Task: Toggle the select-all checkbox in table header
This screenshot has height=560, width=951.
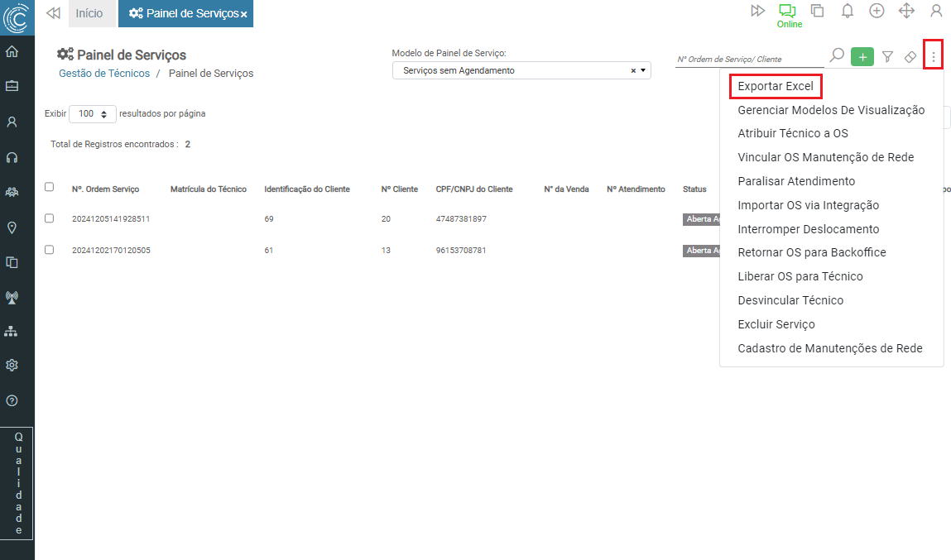Action: point(49,188)
